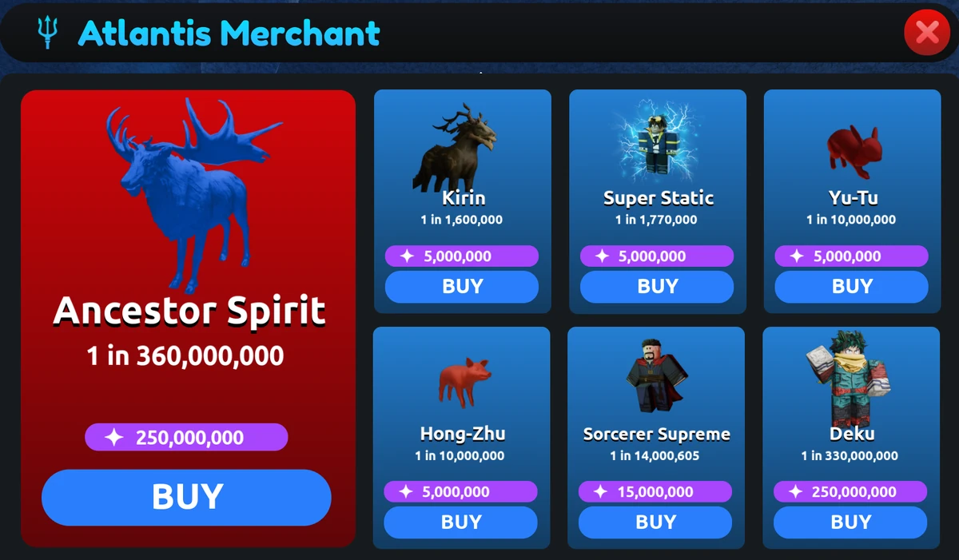Click the Sorcerer Supreme character icon

click(655, 378)
